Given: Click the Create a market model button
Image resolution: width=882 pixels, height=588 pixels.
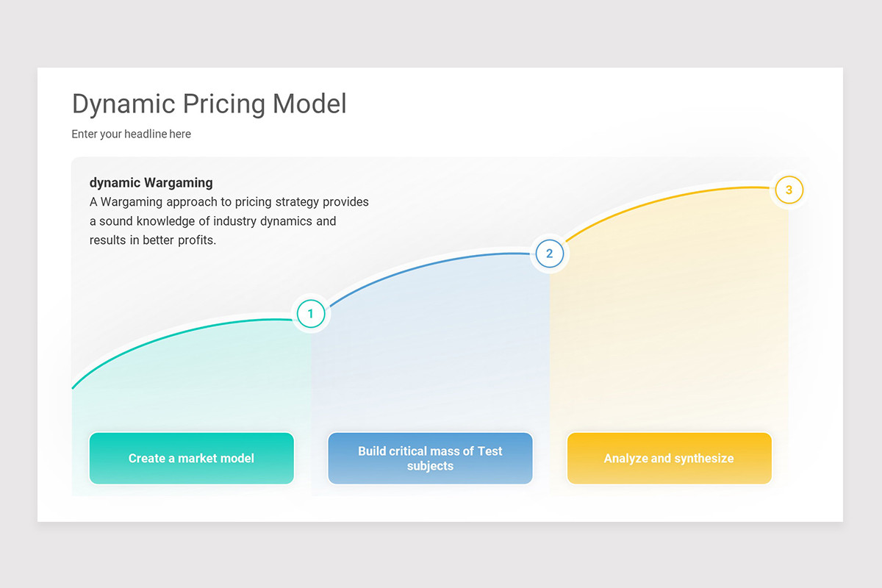Looking at the screenshot, I should tap(192, 458).
